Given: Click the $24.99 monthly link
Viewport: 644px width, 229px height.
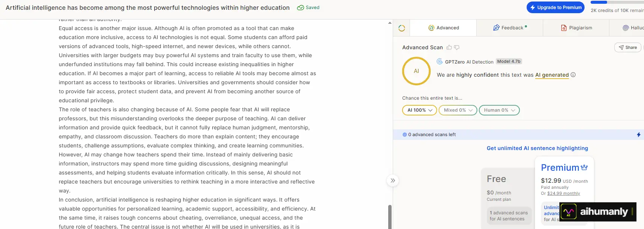Looking at the screenshot, I should (563, 193).
